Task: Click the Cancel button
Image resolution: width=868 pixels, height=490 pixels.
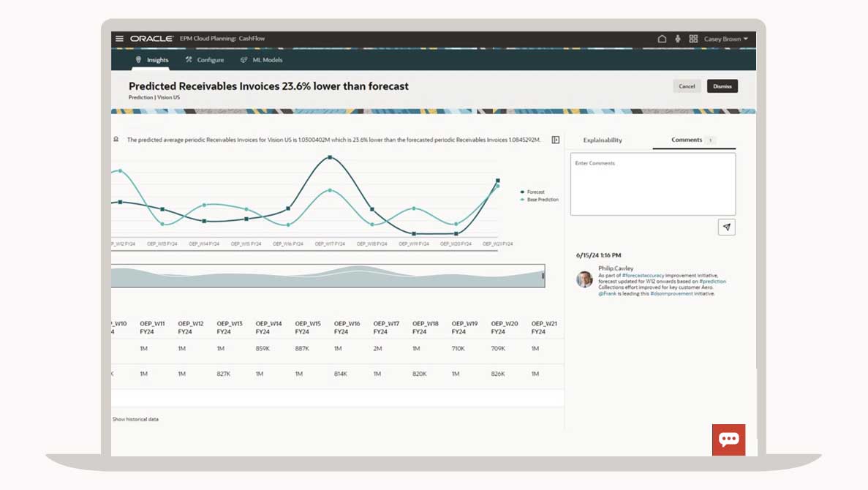Action: [x=687, y=86]
